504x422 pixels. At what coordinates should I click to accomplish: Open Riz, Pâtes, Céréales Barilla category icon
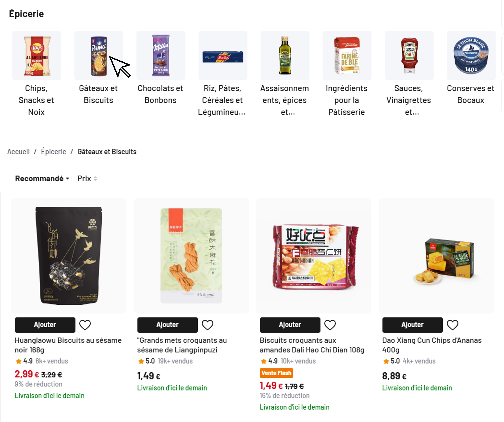click(223, 55)
